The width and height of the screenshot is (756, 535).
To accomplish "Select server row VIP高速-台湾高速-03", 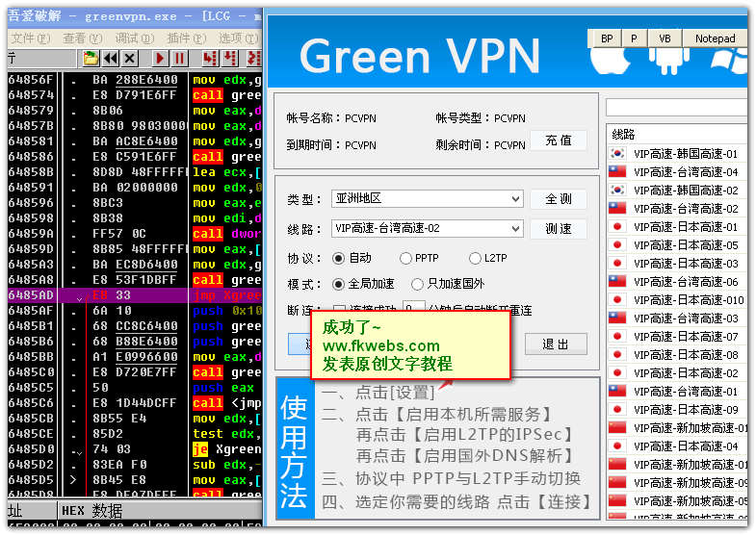I will [x=677, y=318].
